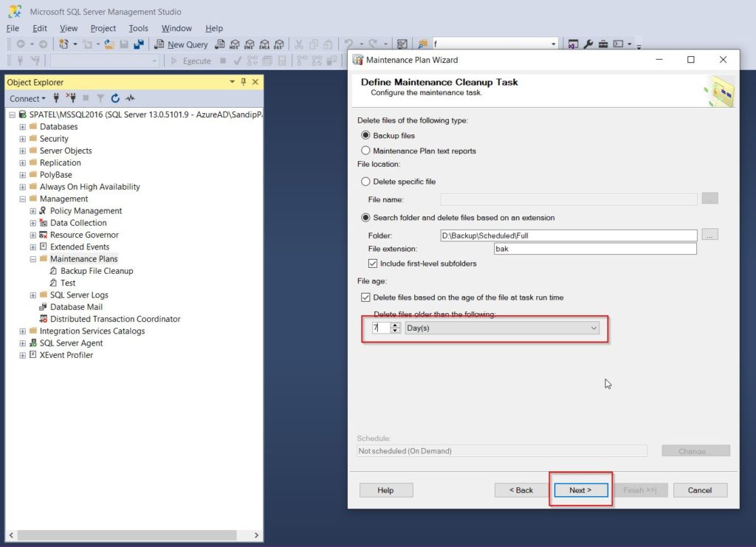The height and width of the screenshot is (547, 756).
Task: Click the Cancel button in wizard
Action: click(x=700, y=490)
